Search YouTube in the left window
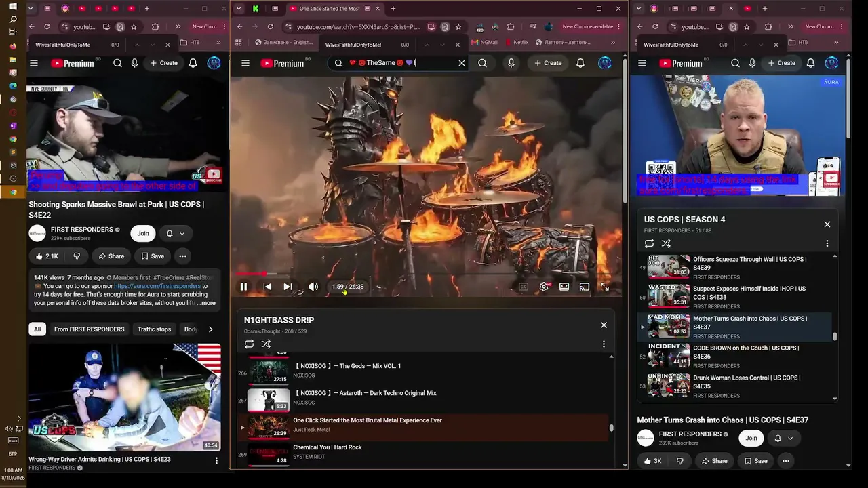This screenshot has width=868, height=488. pos(117,63)
